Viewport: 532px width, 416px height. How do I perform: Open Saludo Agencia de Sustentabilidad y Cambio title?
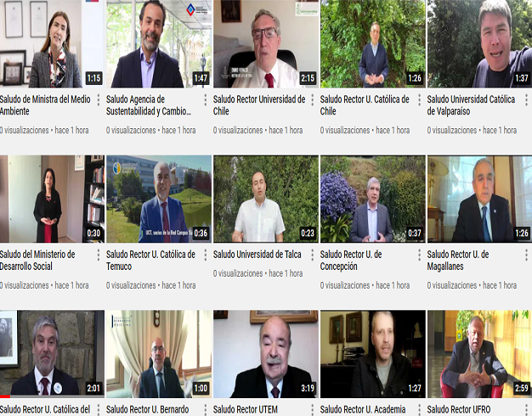click(x=149, y=105)
